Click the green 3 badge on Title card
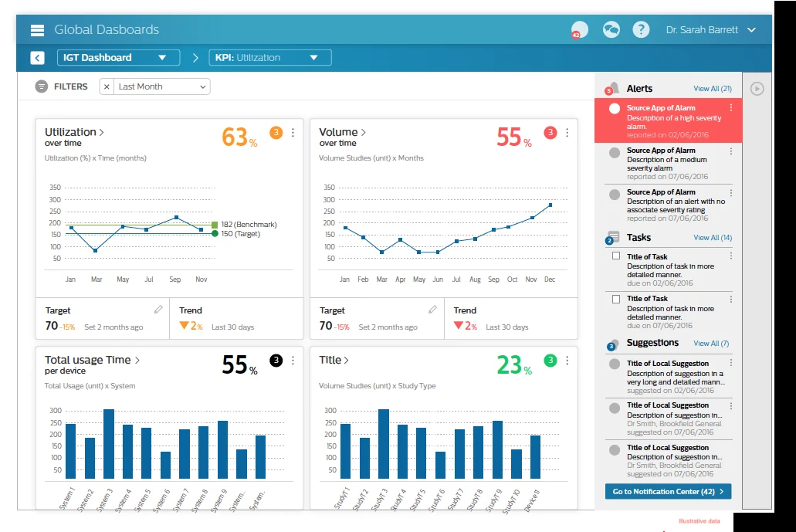 pyautogui.click(x=550, y=361)
